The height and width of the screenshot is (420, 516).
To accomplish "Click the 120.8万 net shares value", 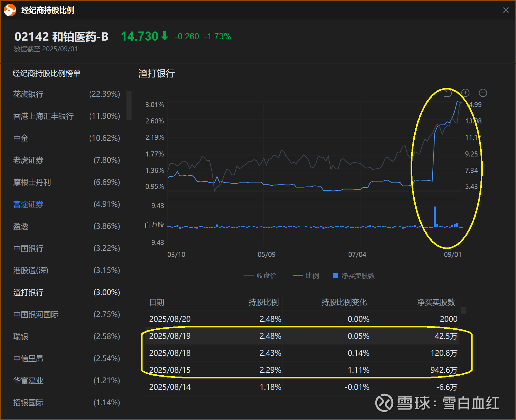I will click(444, 353).
